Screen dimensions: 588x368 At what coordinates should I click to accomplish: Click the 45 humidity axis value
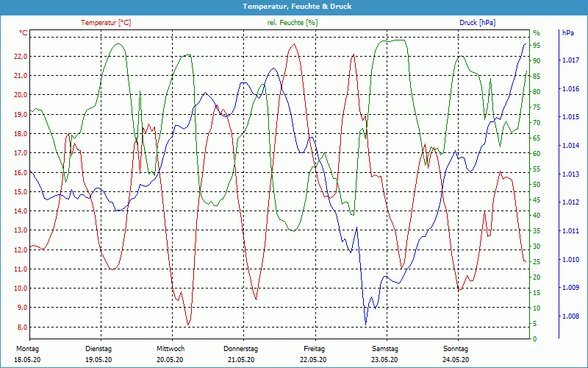click(537, 200)
